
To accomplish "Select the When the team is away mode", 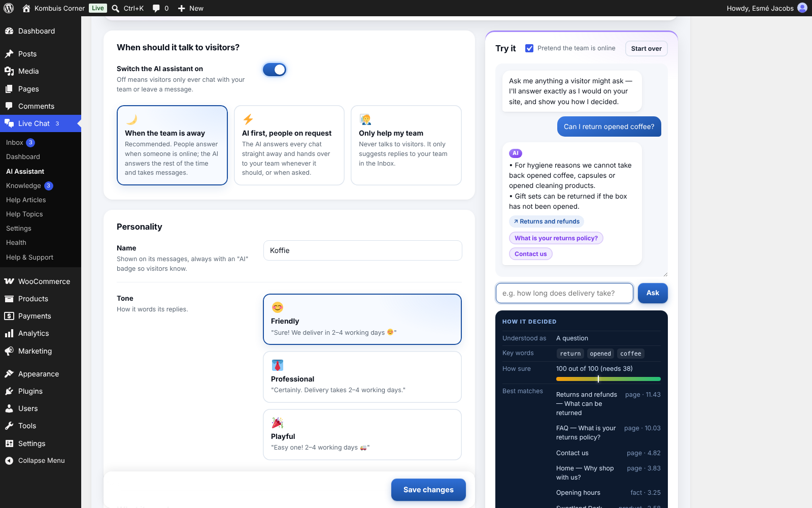I will pyautogui.click(x=172, y=145).
